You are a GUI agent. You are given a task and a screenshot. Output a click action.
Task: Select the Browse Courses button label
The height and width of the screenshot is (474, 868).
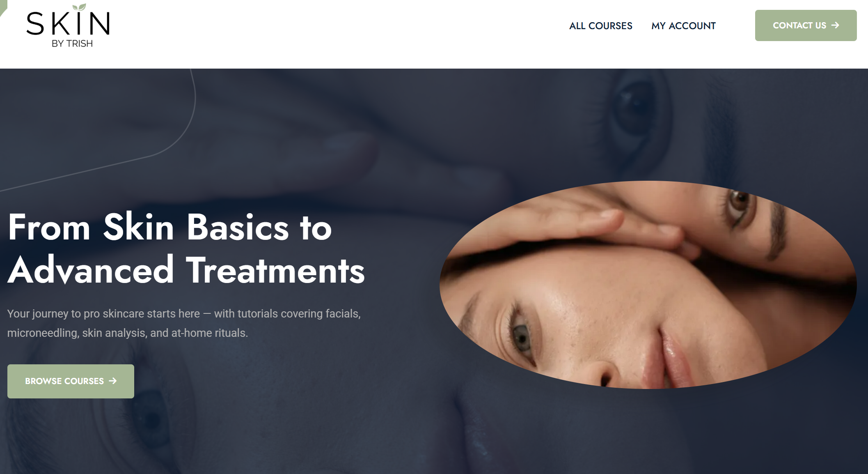coord(64,381)
